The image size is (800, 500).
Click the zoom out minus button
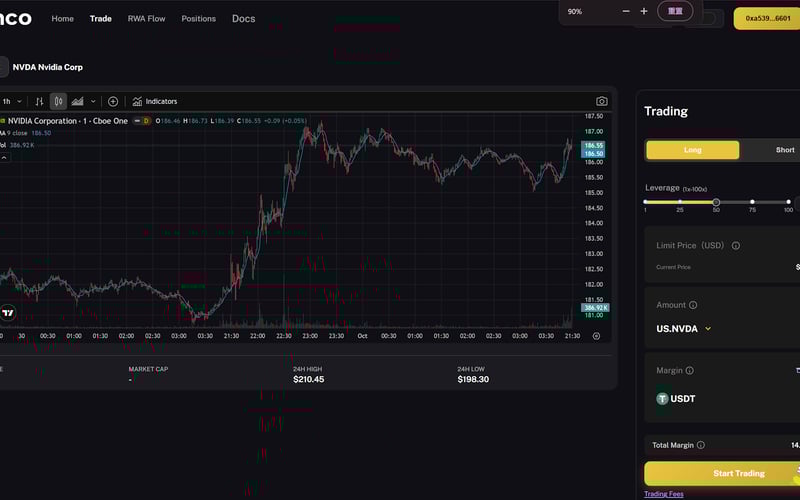pyautogui.click(x=626, y=11)
